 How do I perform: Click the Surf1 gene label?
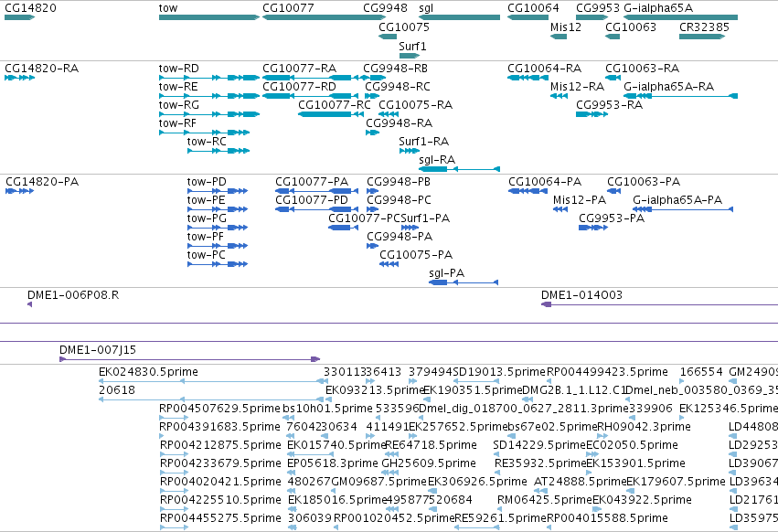(412, 46)
